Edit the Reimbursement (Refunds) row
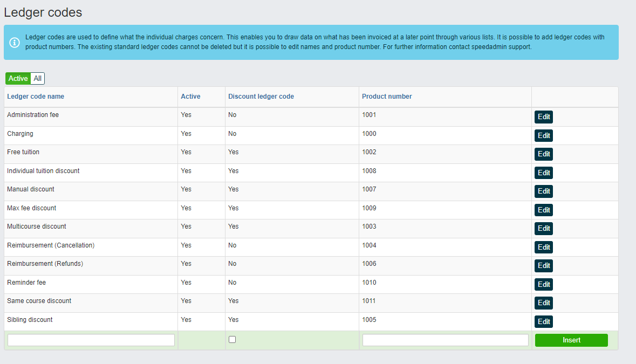Viewport: 636px width, 364px height. coord(544,265)
